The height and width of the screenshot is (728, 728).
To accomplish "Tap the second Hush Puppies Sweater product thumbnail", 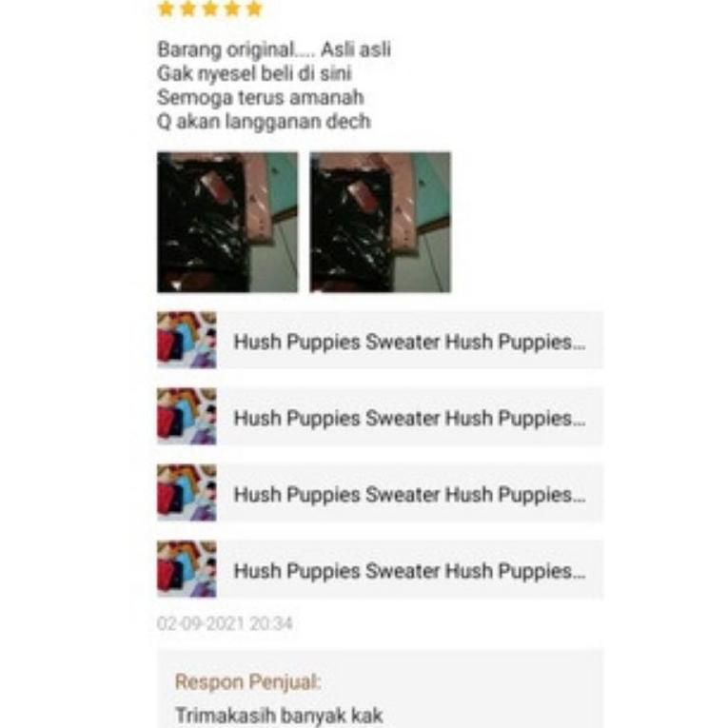I will pos(187,417).
